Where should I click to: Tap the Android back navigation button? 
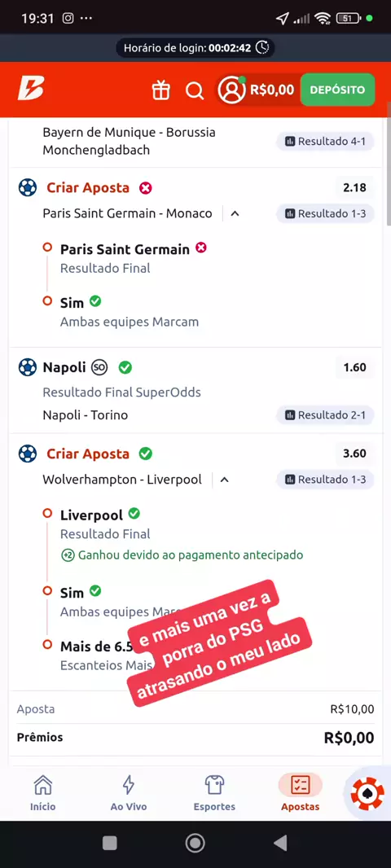click(280, 843)
